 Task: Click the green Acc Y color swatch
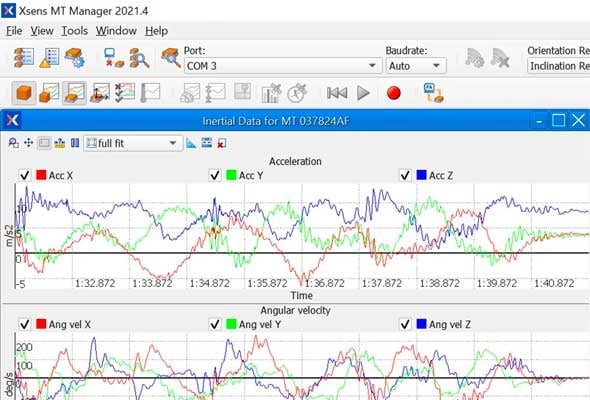231,175
